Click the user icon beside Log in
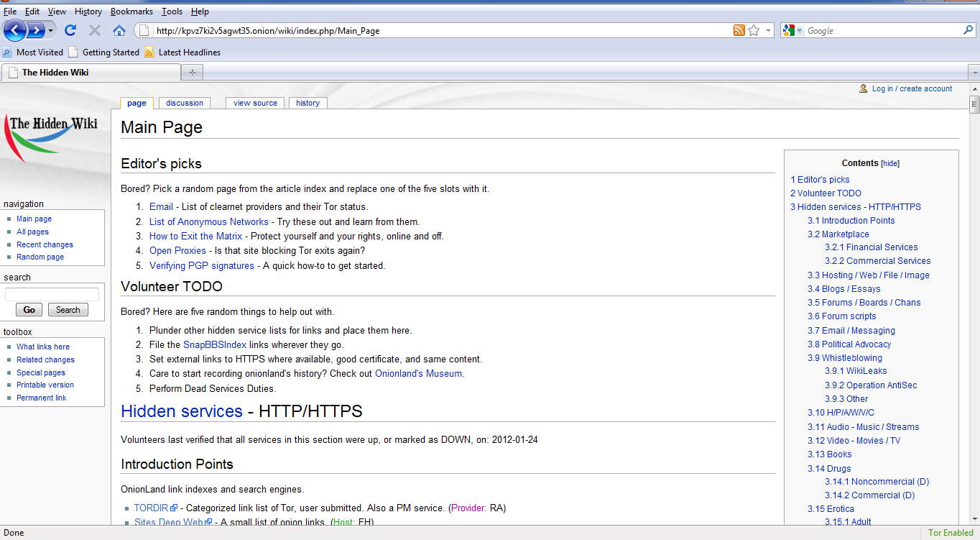This screenshot has height=540, width=980. point(863,88)
